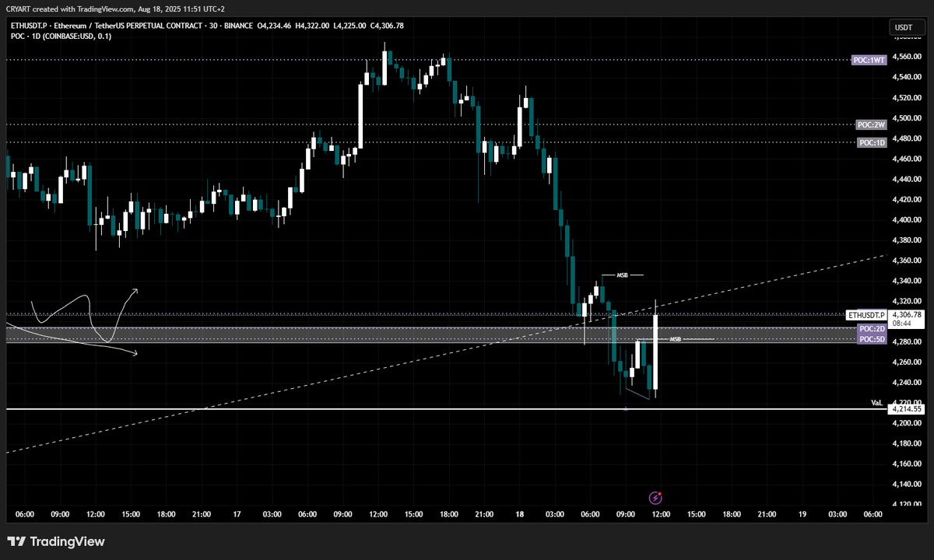This screenshot has width=934, height=560.
Task: Click the 4,240.00 price axis tick
Action: point(906,382)
